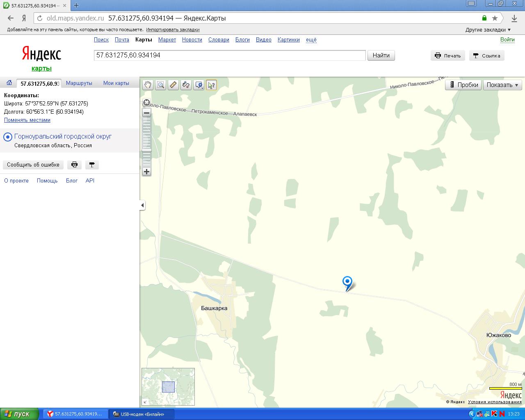Open the route drawing tool
Screen dimensions: 525x420
(x=186, y=85)
